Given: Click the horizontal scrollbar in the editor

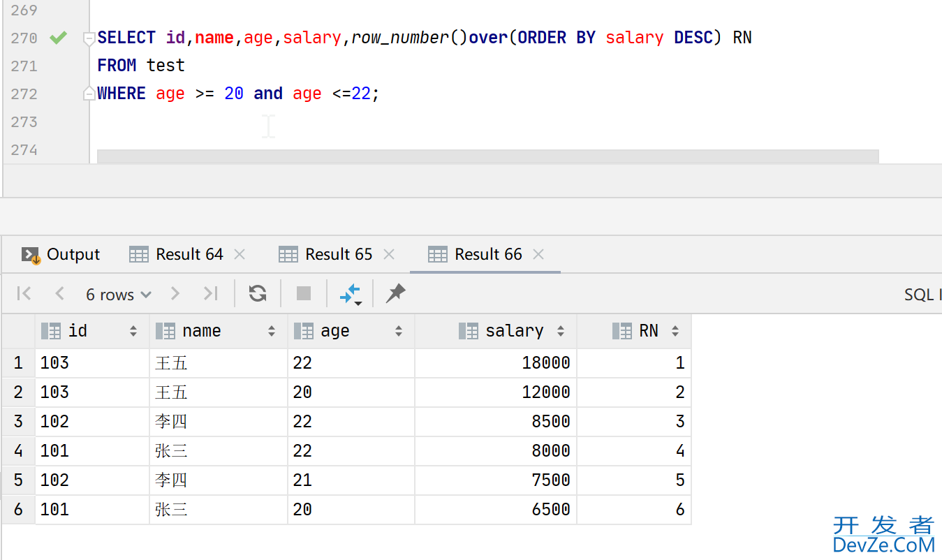Looking at the screenshot, I should [x=487, y=156].
